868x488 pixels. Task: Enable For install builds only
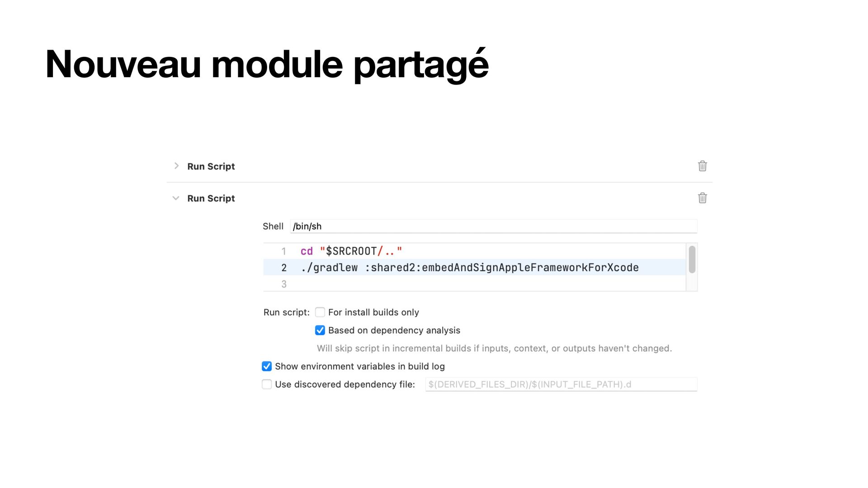pos(320,312)
